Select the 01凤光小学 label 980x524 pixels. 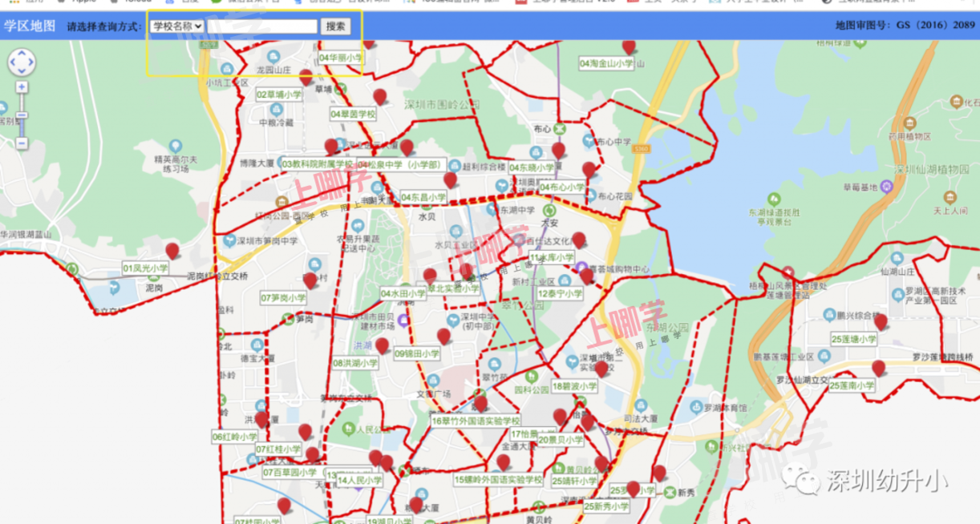[146, 268]
